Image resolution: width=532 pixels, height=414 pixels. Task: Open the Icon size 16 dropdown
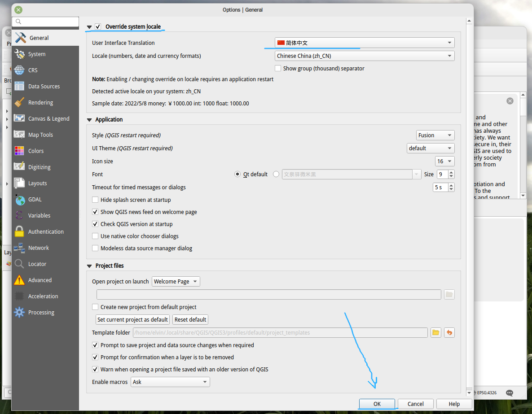pos(445,161)
